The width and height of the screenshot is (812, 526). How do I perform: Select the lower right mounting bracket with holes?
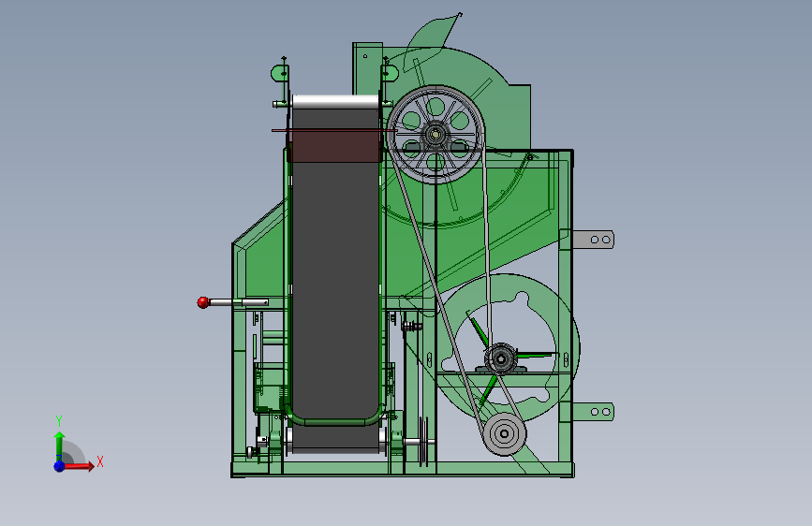[594, 412]
